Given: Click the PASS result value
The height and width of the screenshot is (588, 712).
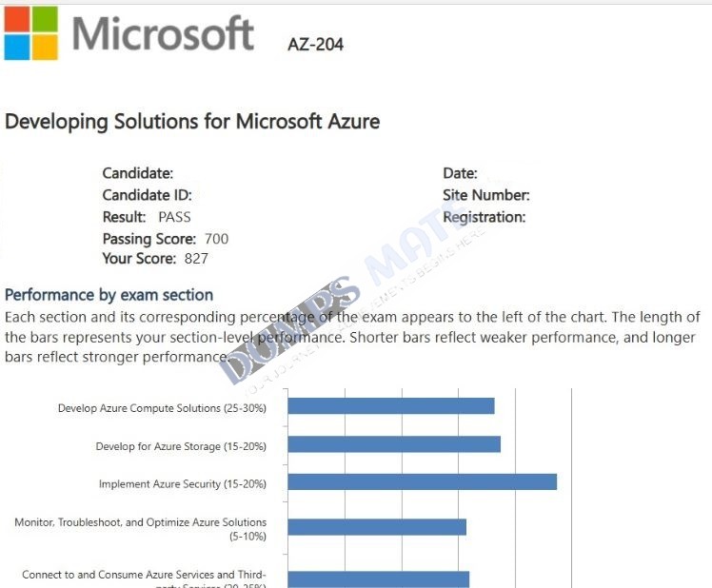Looking at the screenshot, I should point(174,217).
